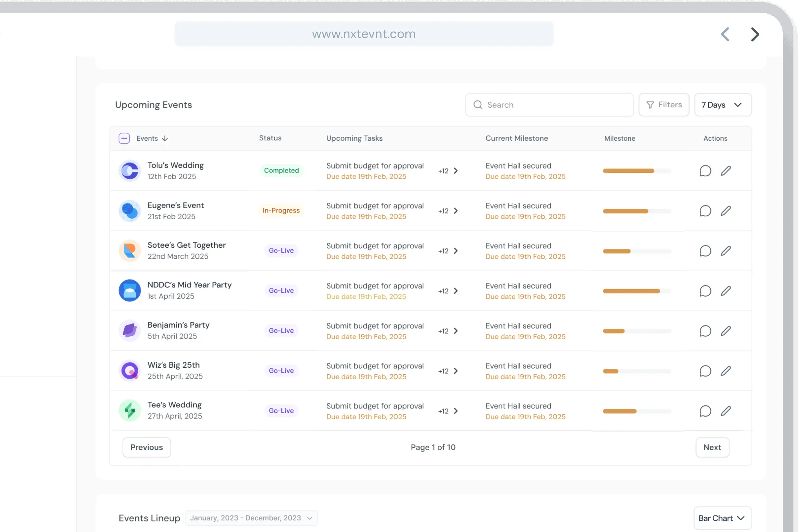Click Go-Live badge for Tee's Wedding
This screenshot has width=798, height=532.
point(281,411)
